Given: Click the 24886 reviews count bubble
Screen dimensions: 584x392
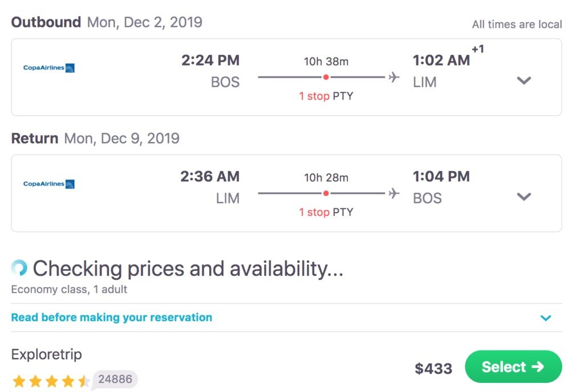Looking at the screenshot, I should pos(115,379).
